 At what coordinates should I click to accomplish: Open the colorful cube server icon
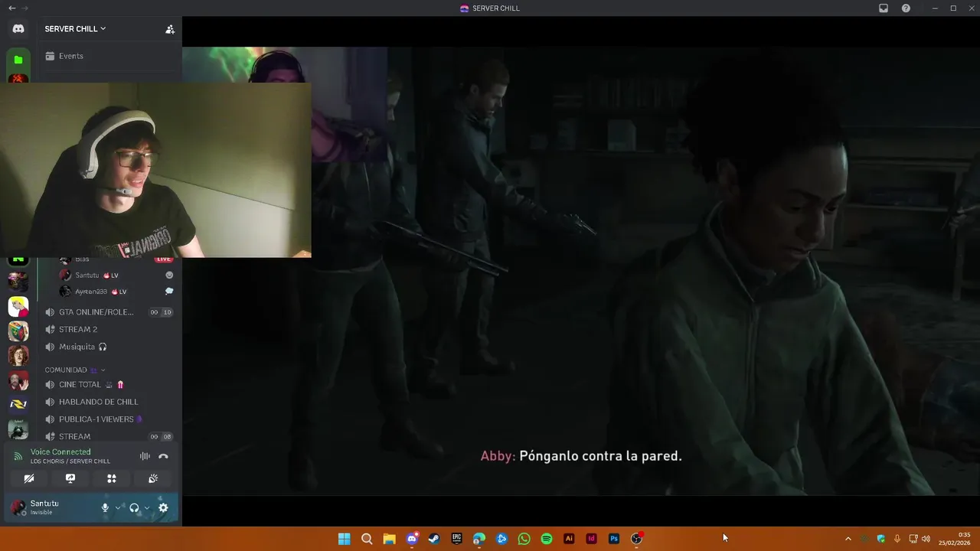pos(18,331)
